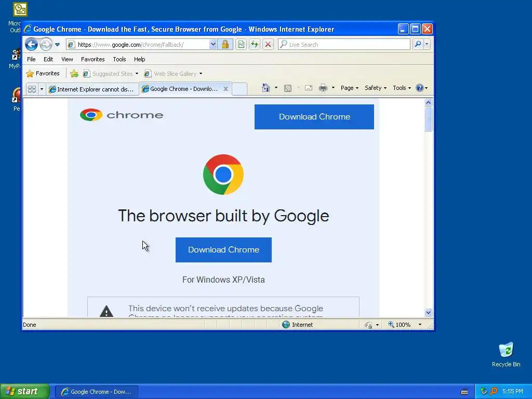
Task: Click the search magnifier button
Action: tap(418, 44)
